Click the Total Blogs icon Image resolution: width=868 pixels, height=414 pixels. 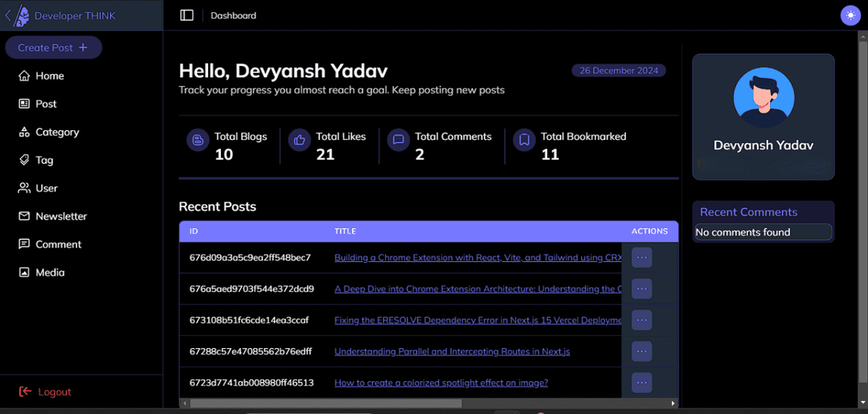click(x=198, y=141)
